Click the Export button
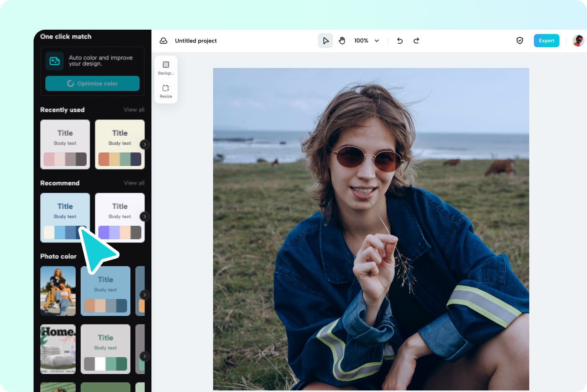 pos(546,40)
